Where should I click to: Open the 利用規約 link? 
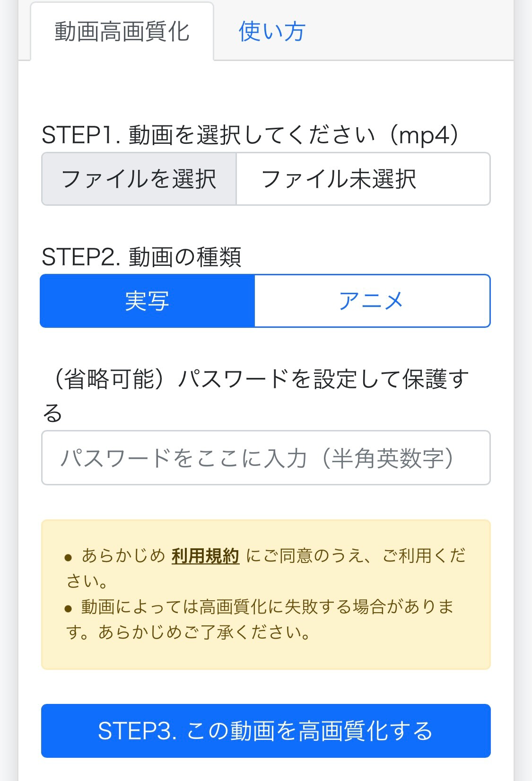(205, 556)
